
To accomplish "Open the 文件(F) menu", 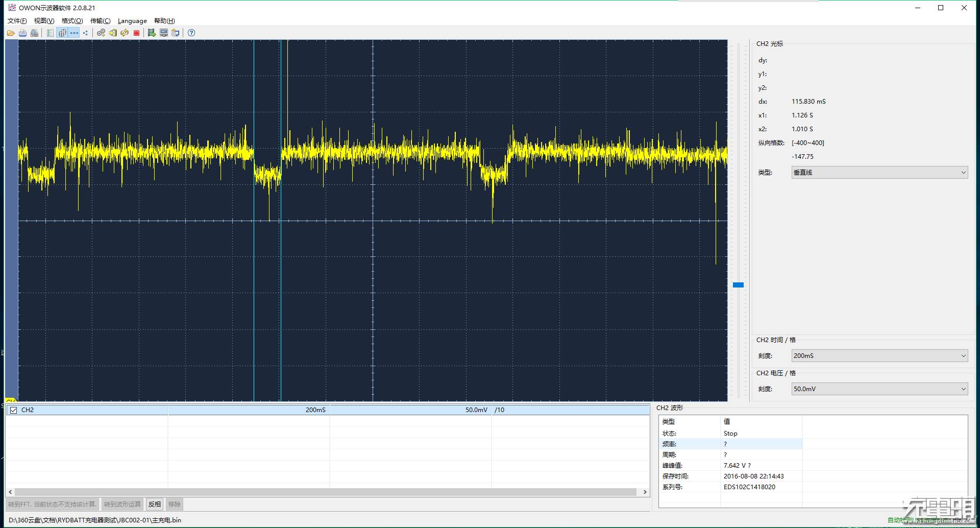I will pyautogui.click(x=17, y=21).
